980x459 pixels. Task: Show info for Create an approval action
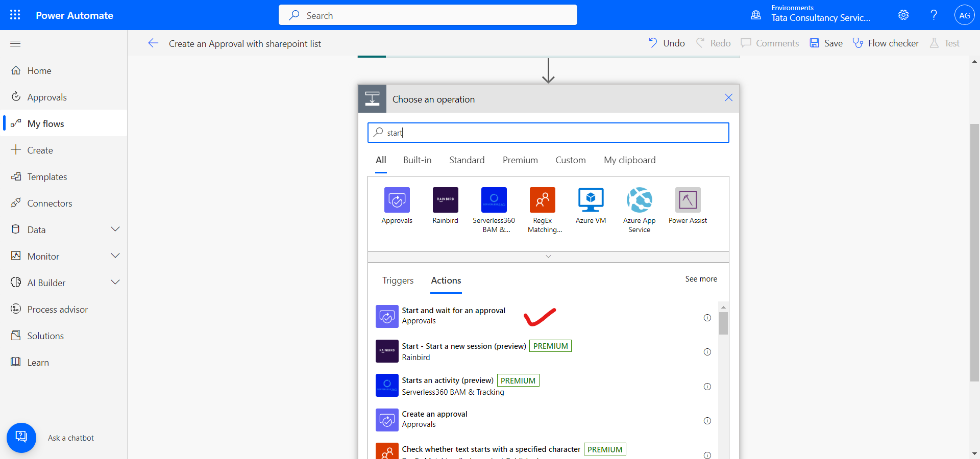point(707,421)
